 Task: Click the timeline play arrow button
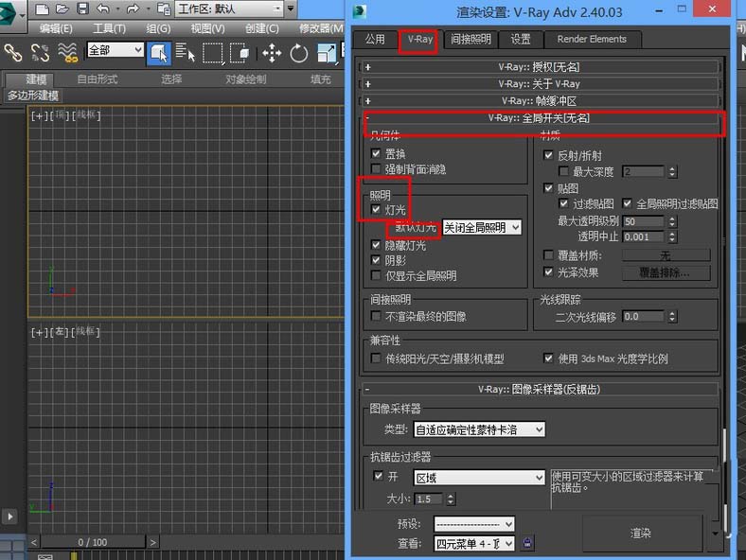click(9, 516)
